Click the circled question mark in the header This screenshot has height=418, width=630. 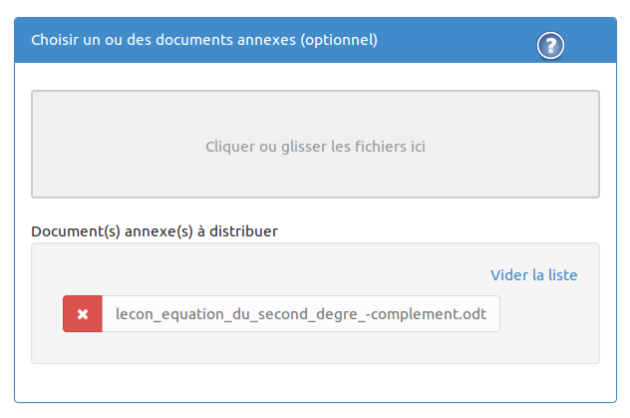click(x=550, y=45)
